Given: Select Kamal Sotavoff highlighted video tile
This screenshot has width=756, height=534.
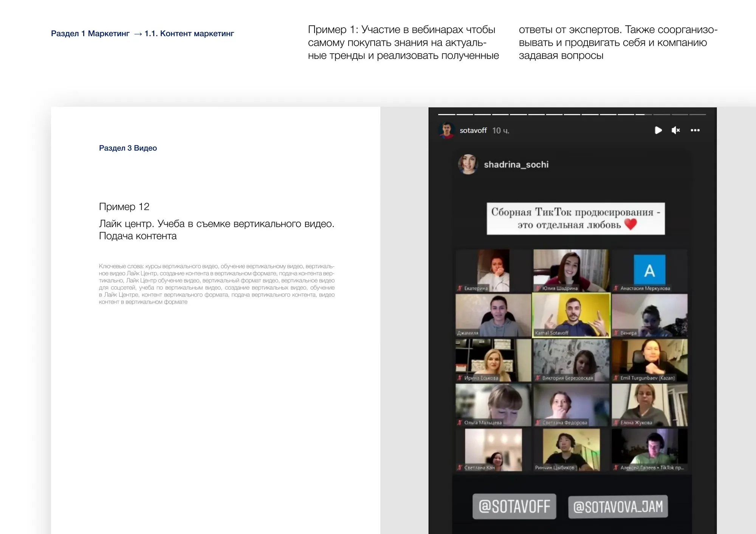Looking at the screenshot, I should pyautogui.click(x=571, y=315).
